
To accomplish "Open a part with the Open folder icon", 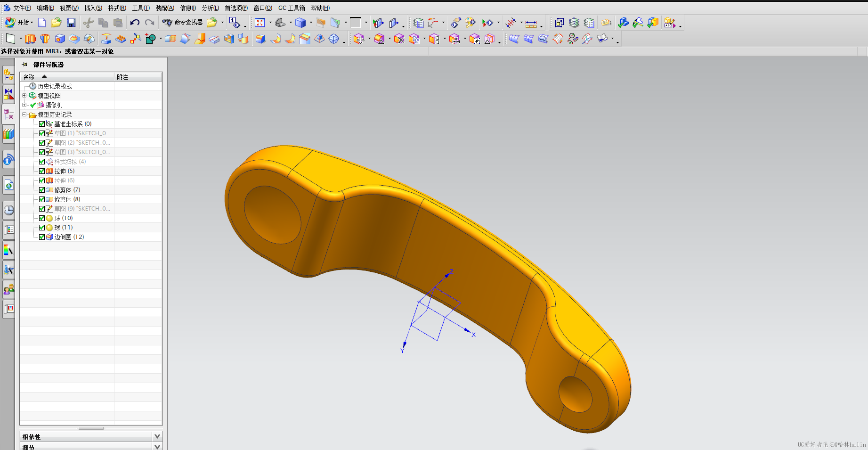I will pyautogui.click(x=57, y=23).
